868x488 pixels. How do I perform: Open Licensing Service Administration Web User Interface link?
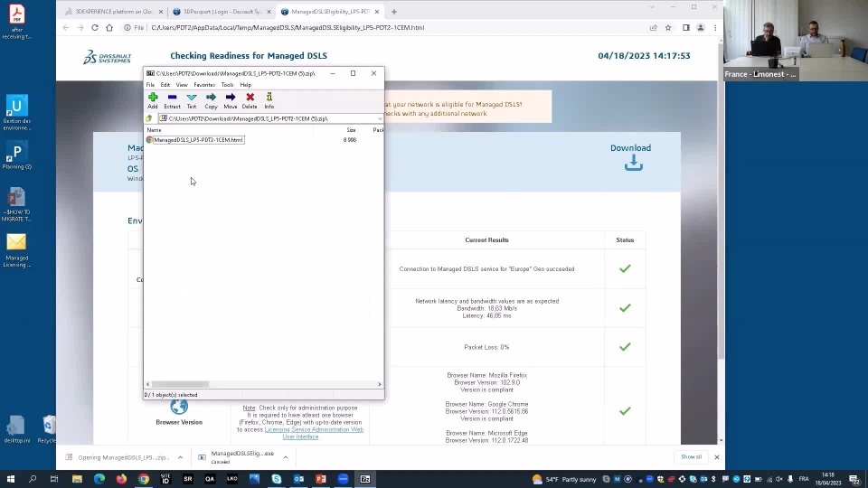tap(314, 433)
